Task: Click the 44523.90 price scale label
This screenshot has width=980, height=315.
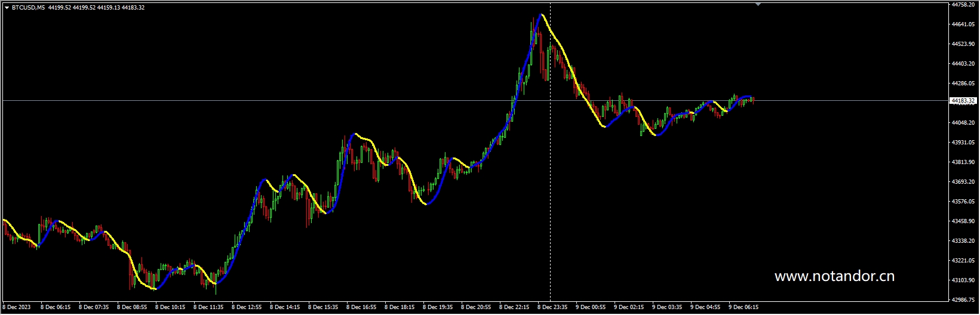Action: coord(963,44)
